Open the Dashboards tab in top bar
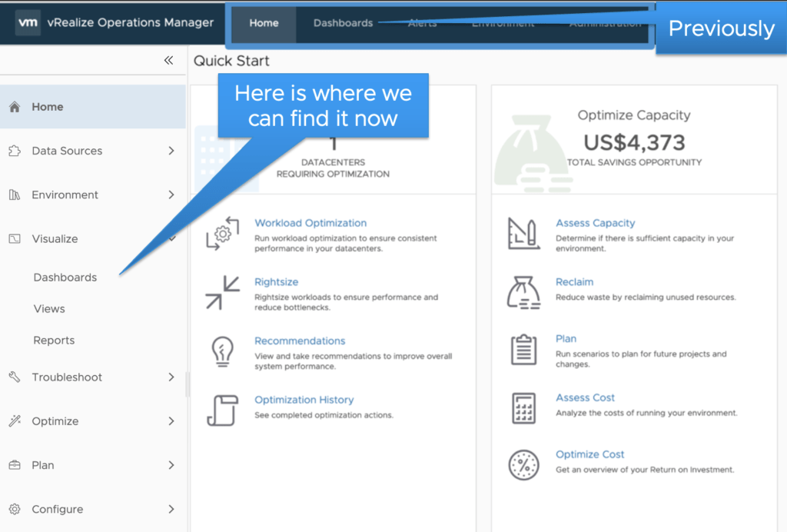 [343, 23]
